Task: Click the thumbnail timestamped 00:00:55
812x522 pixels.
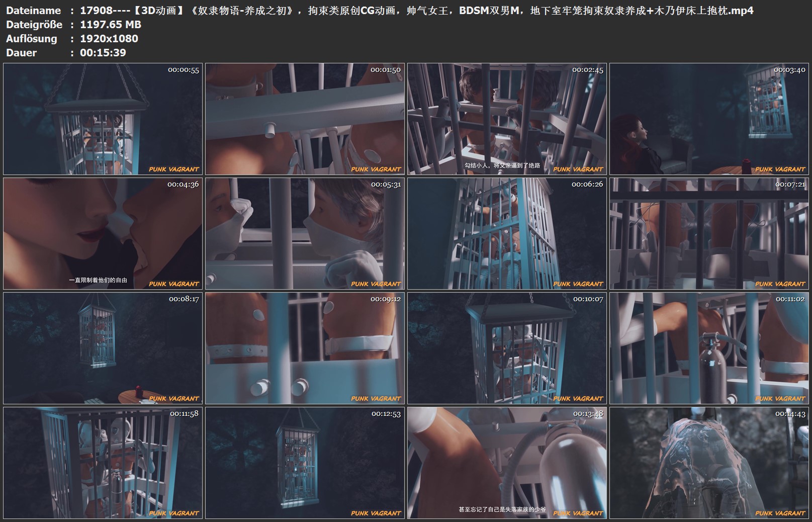Action: pyautogui.click(x=103, y=119)
